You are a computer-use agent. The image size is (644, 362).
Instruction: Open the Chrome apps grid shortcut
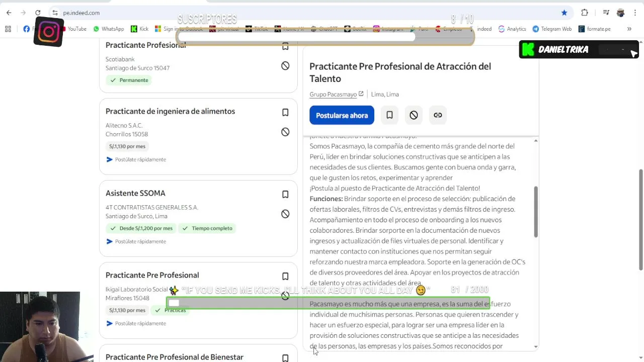(8, 29)
